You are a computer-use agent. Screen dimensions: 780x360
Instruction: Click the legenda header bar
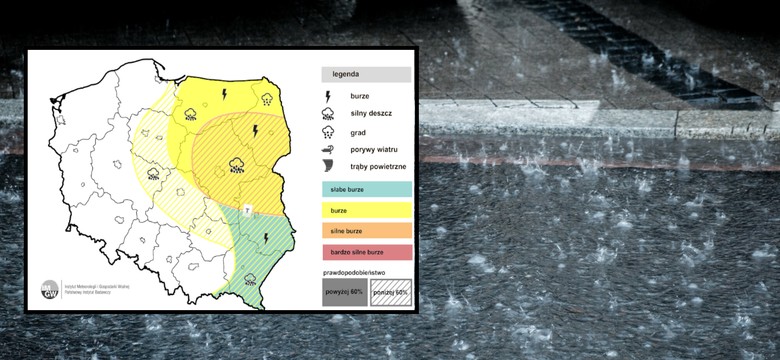point(366,75)
